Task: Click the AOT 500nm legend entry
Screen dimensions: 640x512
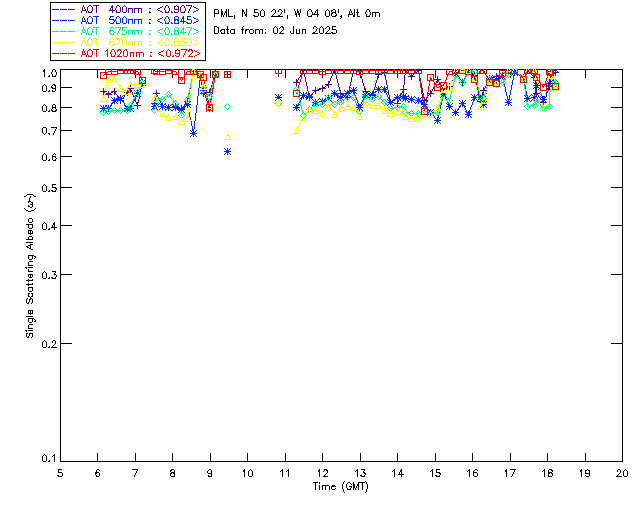Action: pos(126,20)
